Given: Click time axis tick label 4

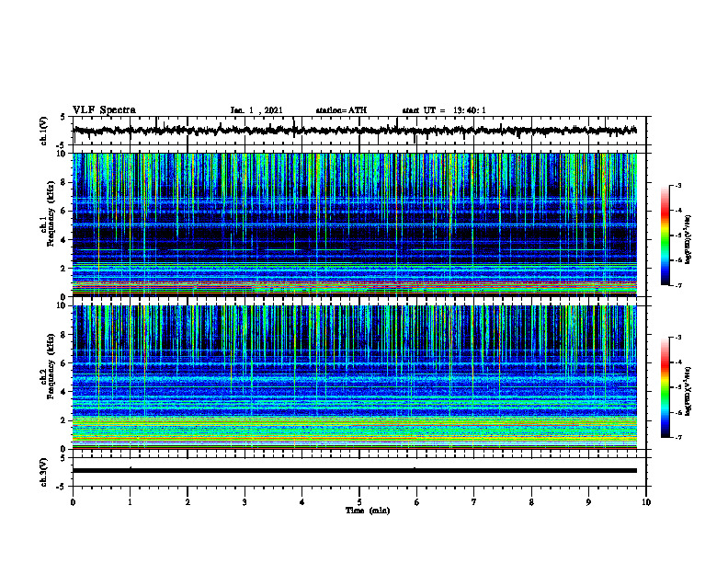Looking at the screenshot, I should 302,502.
